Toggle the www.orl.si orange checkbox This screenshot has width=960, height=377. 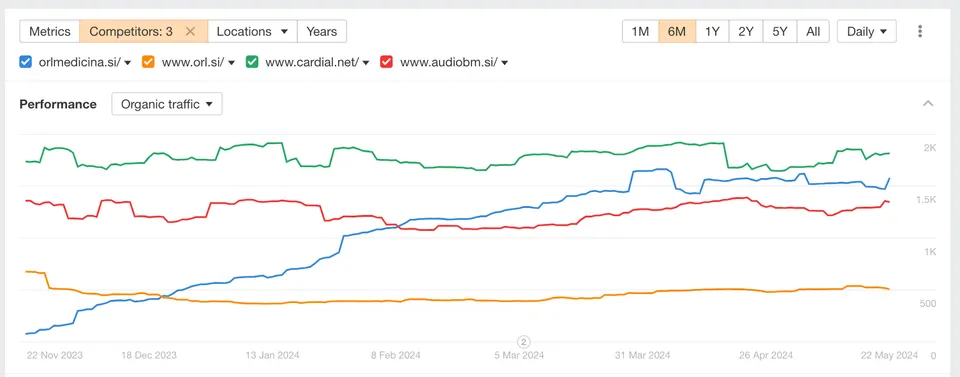[148, 62]
